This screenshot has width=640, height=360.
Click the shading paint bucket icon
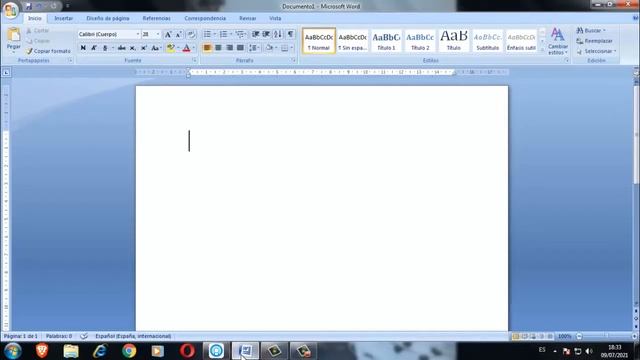pyautogui.click(x=269, y=48)
